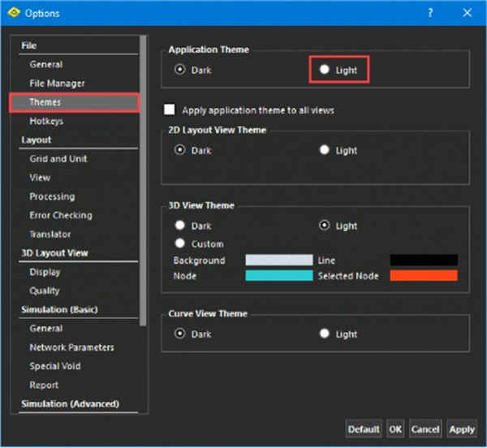Choose Light for 2D Layout View Theme
The image size is (487, 448).
click(x=324, y=149)
